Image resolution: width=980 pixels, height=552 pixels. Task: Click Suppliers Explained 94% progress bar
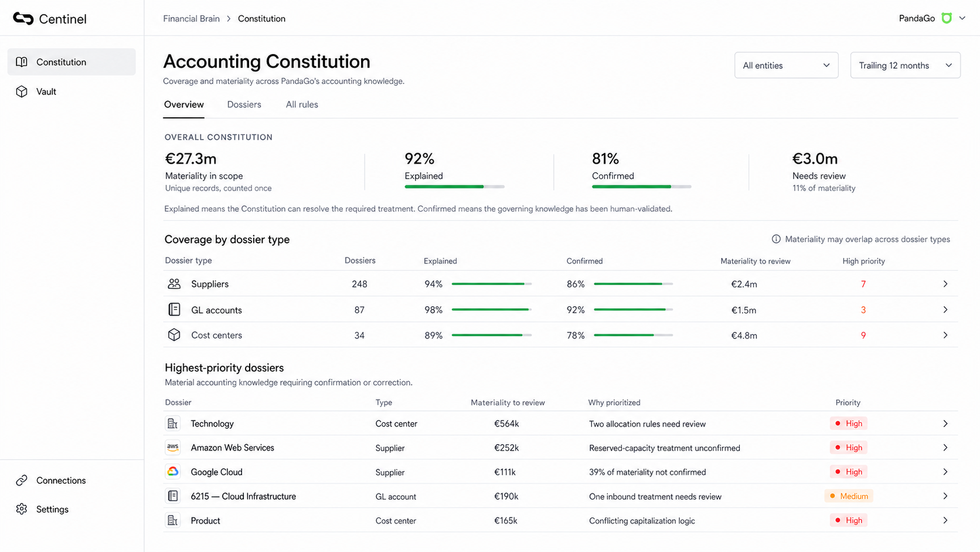pos(492,284)
